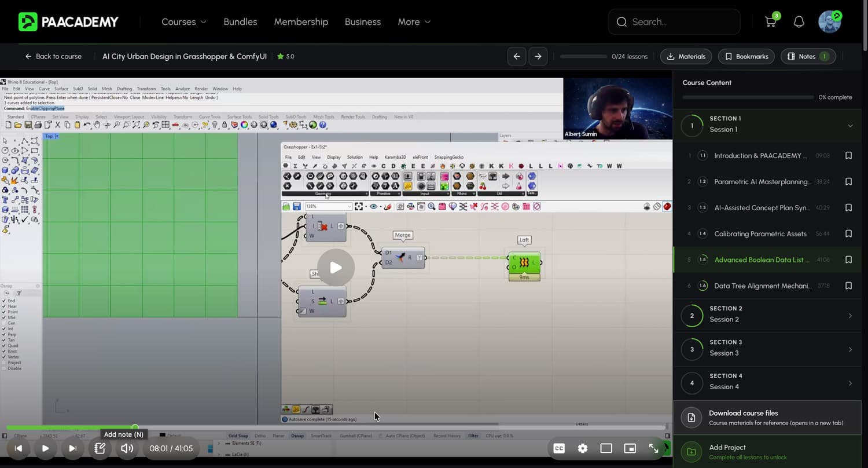Click Add Project button
868x468 pixels.
click(x=767, y=451)
